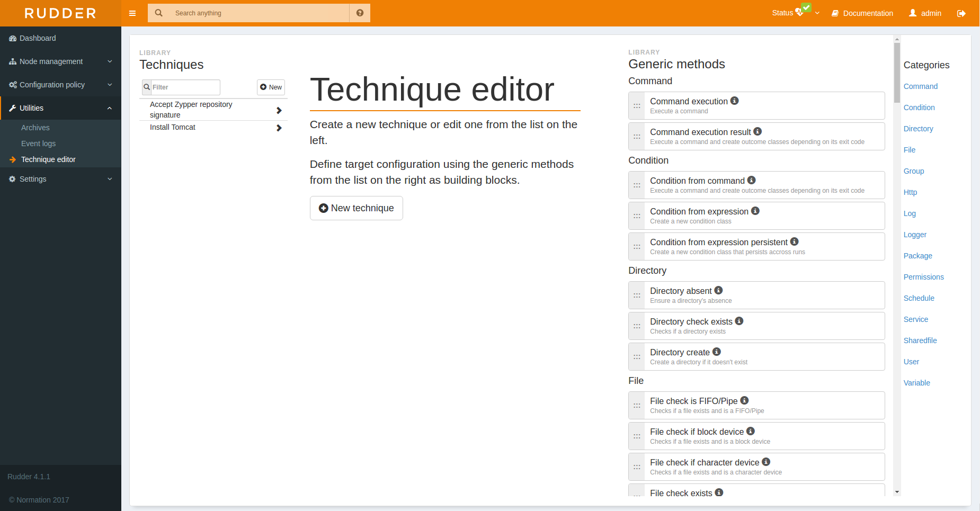Open the Status dropdown arrow
Screen dimensions: 980x511
point(817,13)
